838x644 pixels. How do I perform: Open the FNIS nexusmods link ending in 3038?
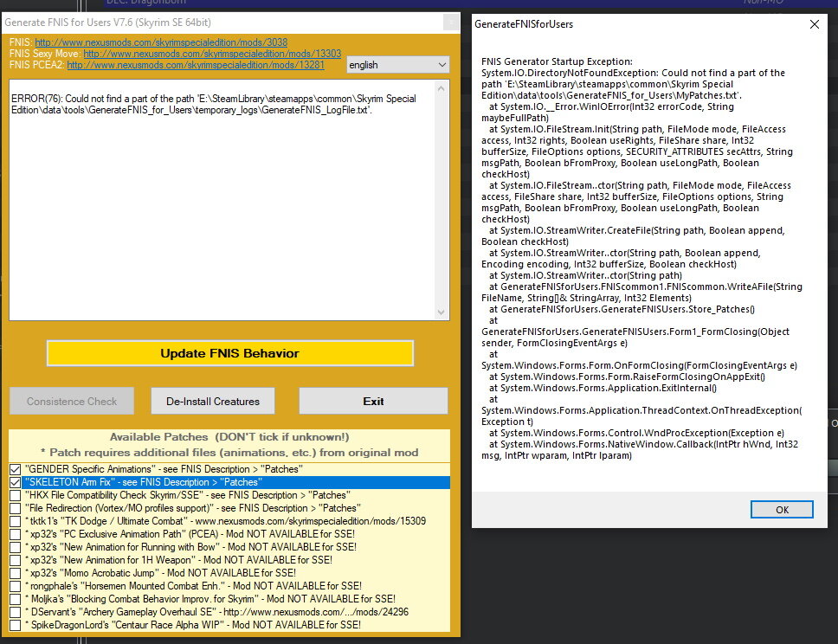tap(161, 42)
